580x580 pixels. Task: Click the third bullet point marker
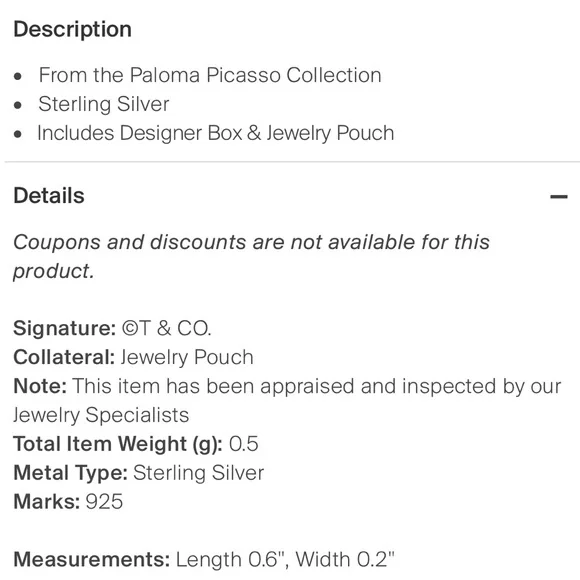click(x=18, y=134)
